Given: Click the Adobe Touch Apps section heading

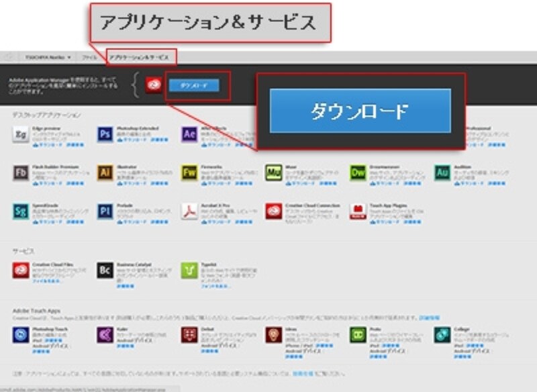Looking at the screenshot, I should [36, 311].
